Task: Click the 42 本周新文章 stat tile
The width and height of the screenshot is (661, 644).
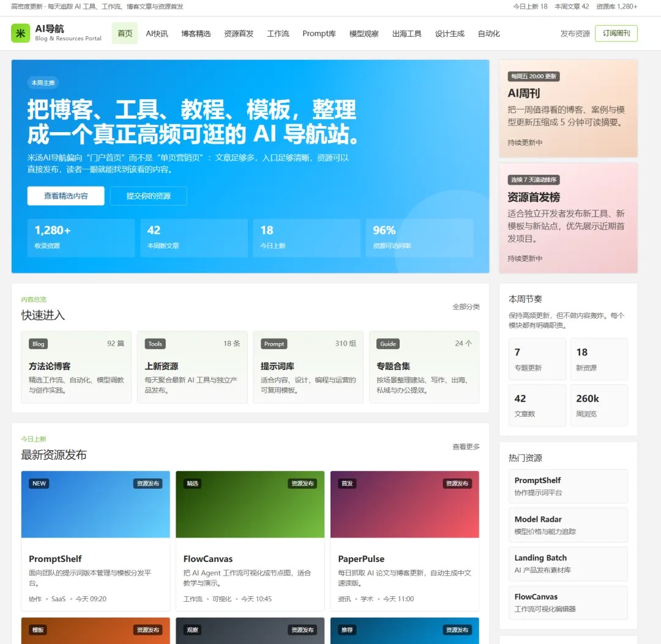Action: pyautogui.click(x=194, y=237)
